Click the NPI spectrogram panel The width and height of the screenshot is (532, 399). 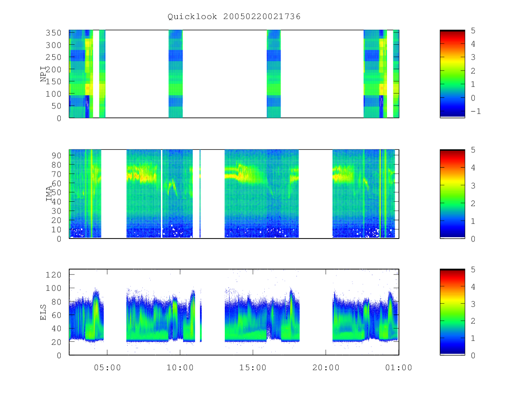[234, 74]
